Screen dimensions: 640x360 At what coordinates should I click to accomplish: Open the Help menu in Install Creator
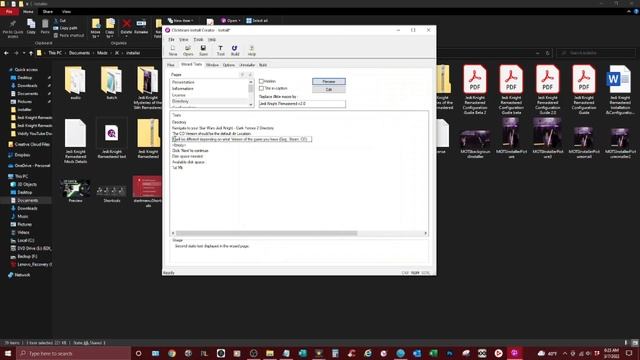coord(212,40)
